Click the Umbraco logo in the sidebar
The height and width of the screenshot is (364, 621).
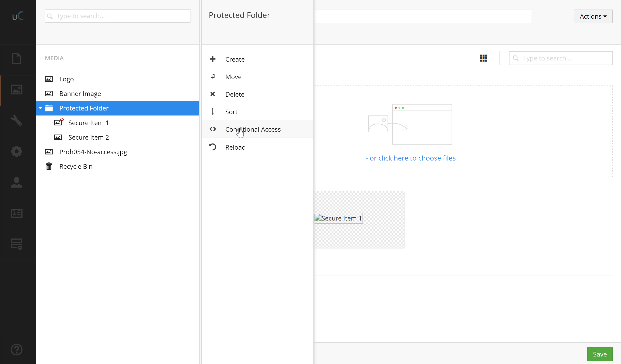click(18, 16)
